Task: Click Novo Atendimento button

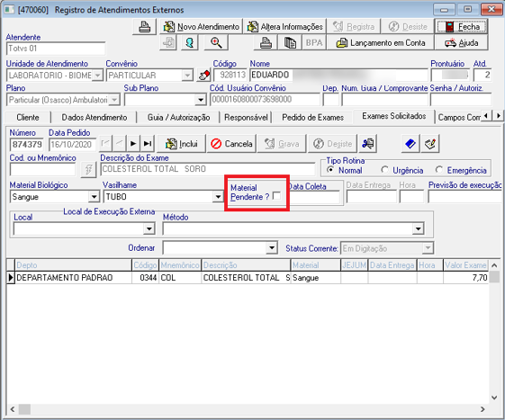Action: click(x=202, y=26)
